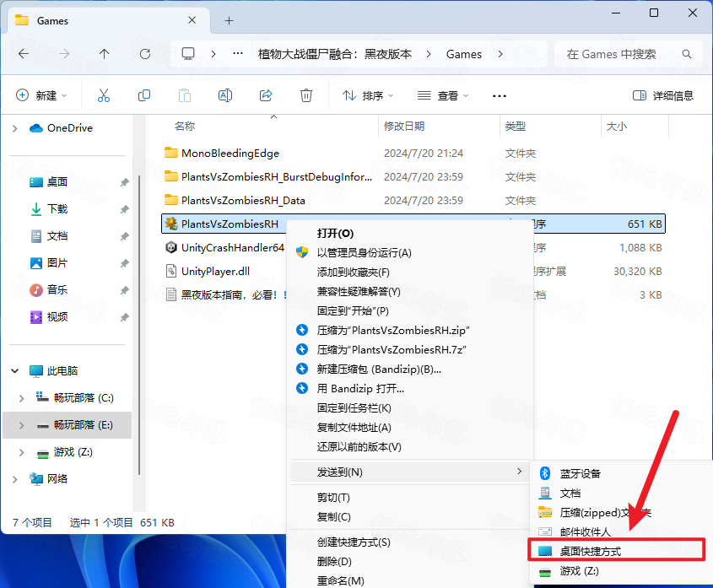
Task: Click the Bluetooth icon beside 蓝牙设备
Action: (545, 473)
